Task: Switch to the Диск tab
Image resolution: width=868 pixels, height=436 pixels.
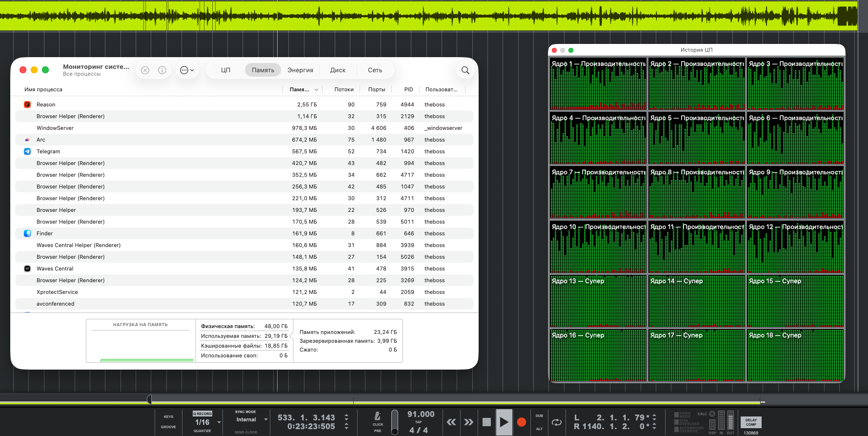Action: pos(338,70)
